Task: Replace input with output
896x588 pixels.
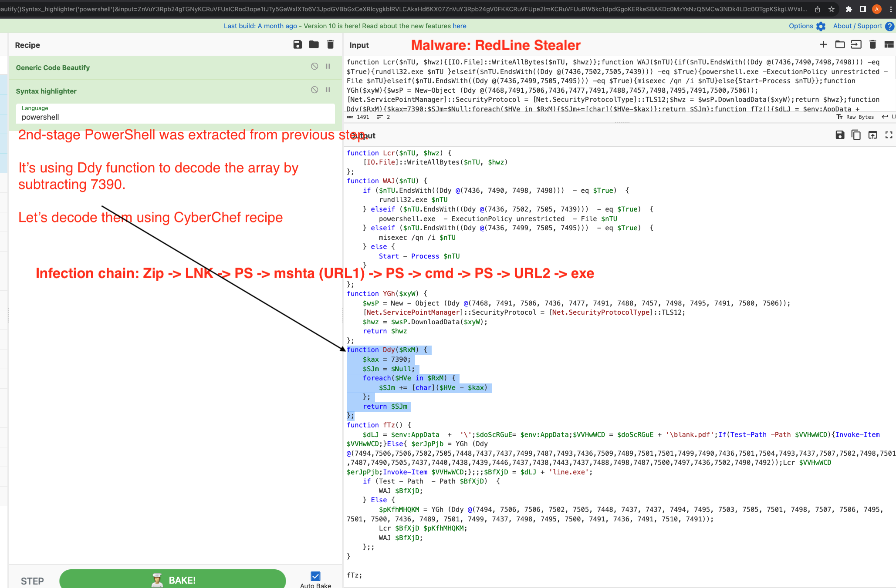Action: [x=872, y=135]
